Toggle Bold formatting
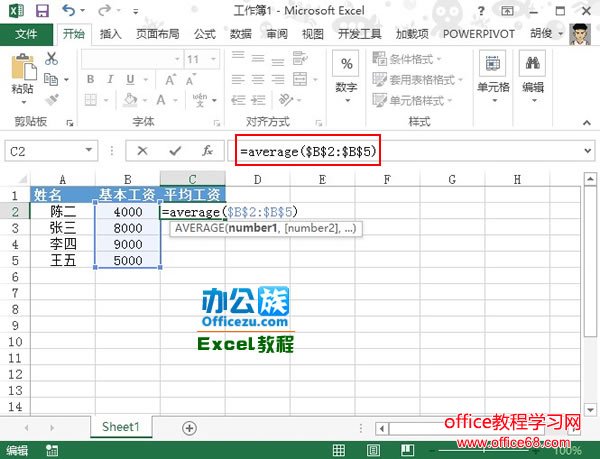 (x=90, y=79)
